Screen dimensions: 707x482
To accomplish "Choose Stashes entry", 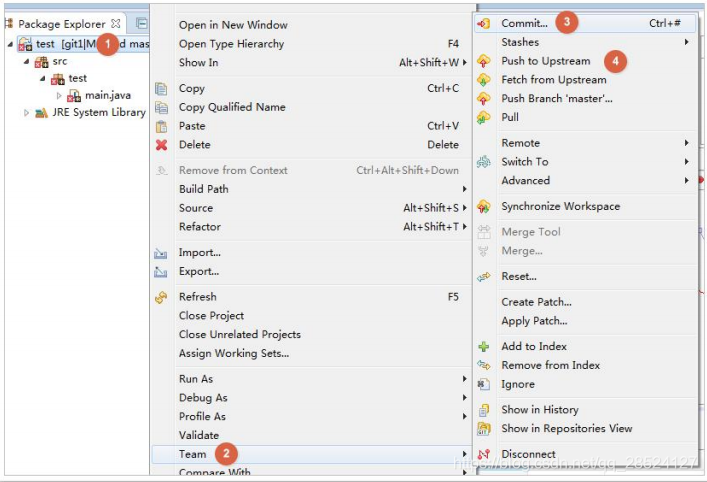I will pyautogui.click(x=585, y=42).
